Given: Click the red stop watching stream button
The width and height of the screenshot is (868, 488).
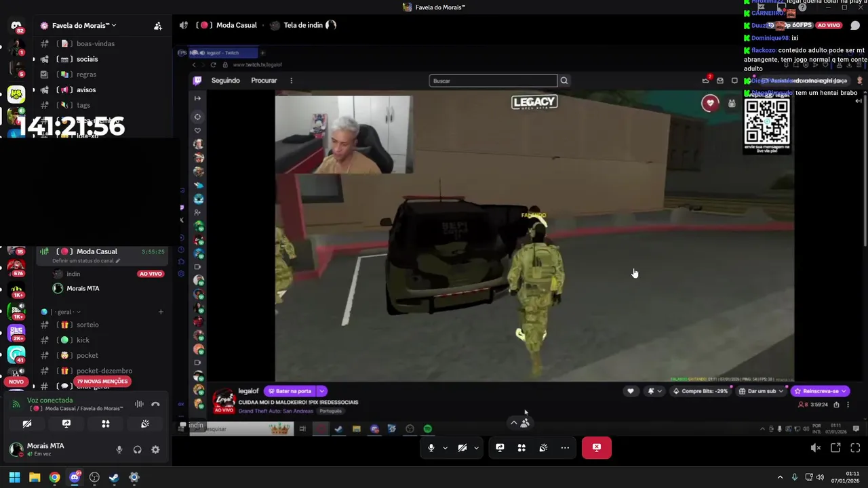Looking at the screenshot, I should 597,447.
